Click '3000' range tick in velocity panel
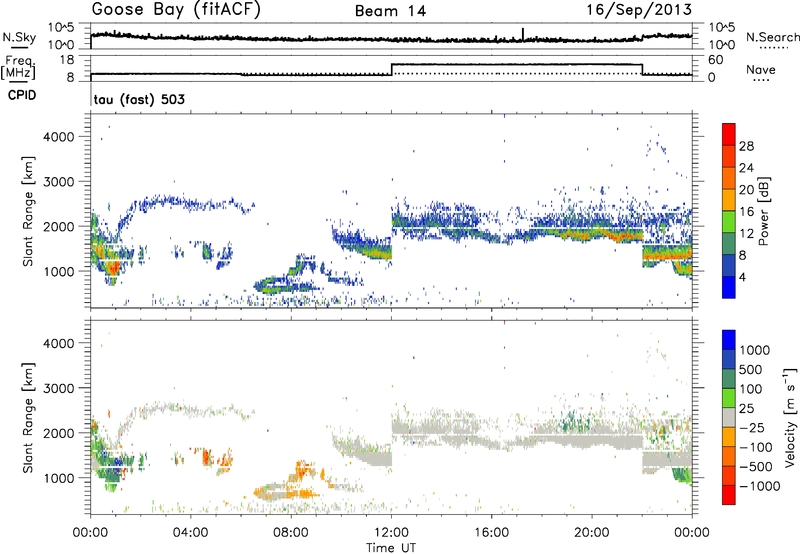Screen dimensions: 800x554 [60, 388]
